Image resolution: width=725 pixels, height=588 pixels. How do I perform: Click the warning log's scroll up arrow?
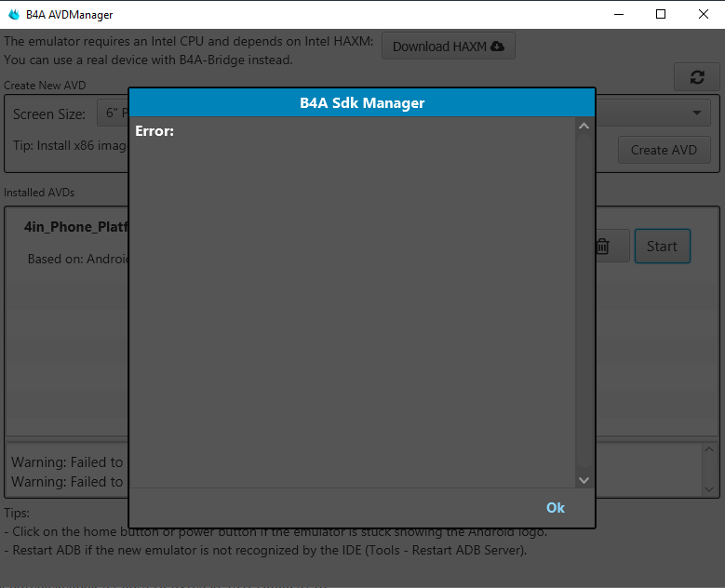pyautogui.click(x=709, y=448)
